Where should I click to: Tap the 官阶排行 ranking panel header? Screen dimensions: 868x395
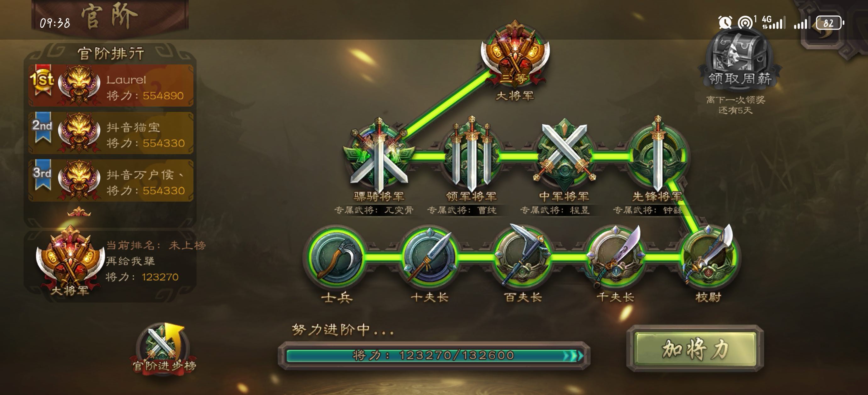click(110, 53)
